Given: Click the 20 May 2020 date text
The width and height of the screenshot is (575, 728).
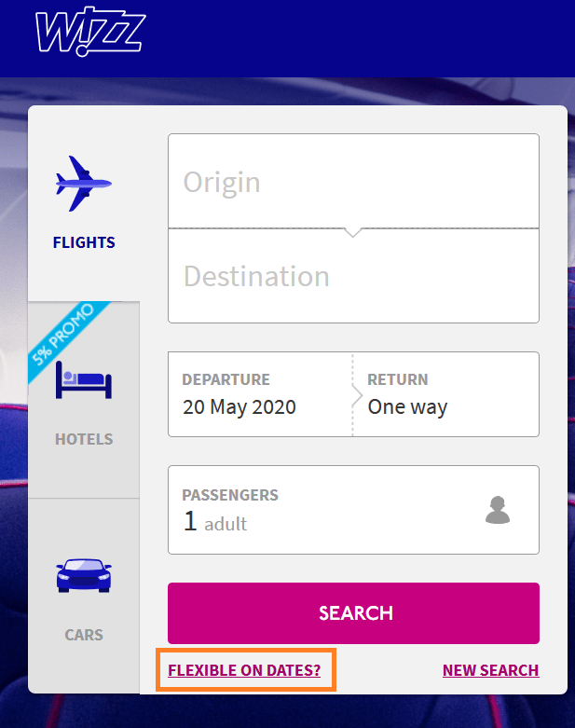Looking at the screenshot, I should (x=240, y=407).
